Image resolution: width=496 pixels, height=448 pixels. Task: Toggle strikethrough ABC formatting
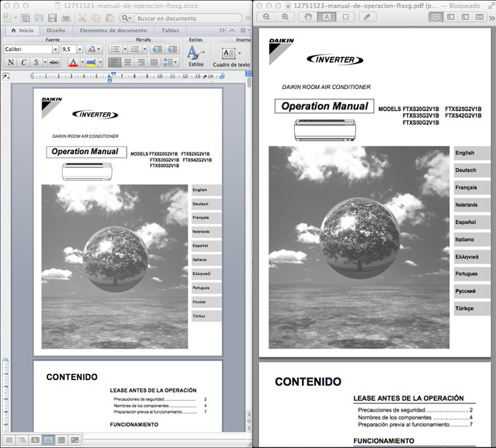pos(55,62)
